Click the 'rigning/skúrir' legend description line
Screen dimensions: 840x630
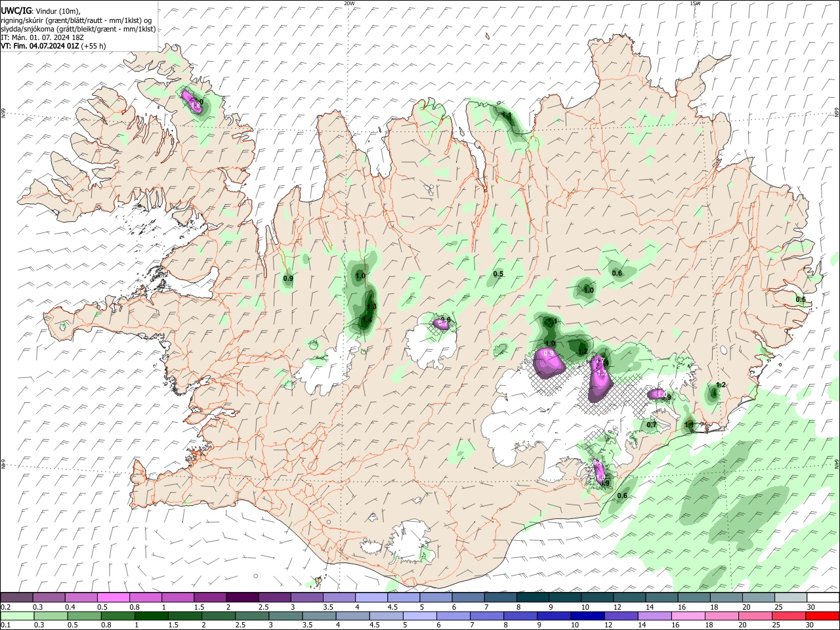tap(76, 20)
